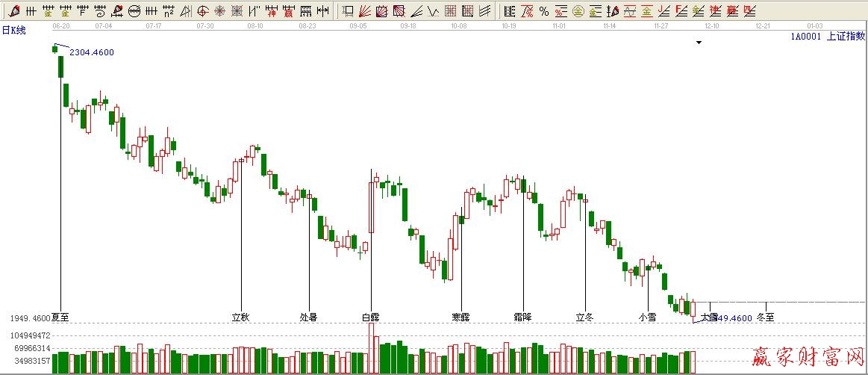Click the 2304.4600 high price label

click(91, 52)
